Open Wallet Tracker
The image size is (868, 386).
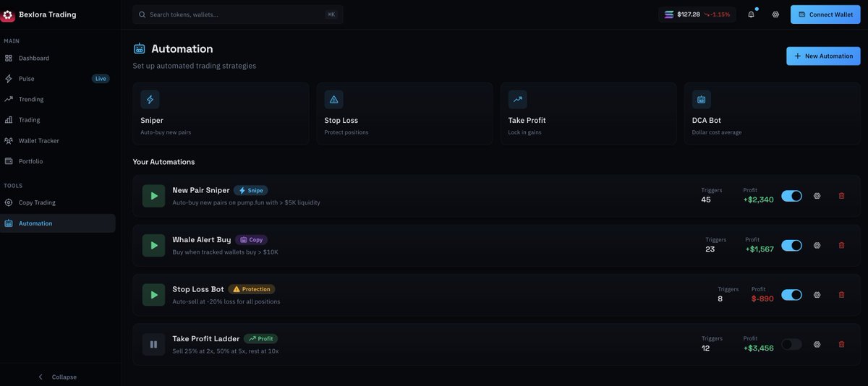click(58, 140)
